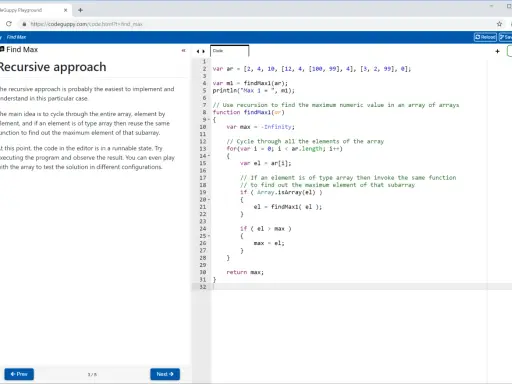Screen dimensions: 512x384
Task: Click the book icon beside Find Max
Action: coord(2,49)
